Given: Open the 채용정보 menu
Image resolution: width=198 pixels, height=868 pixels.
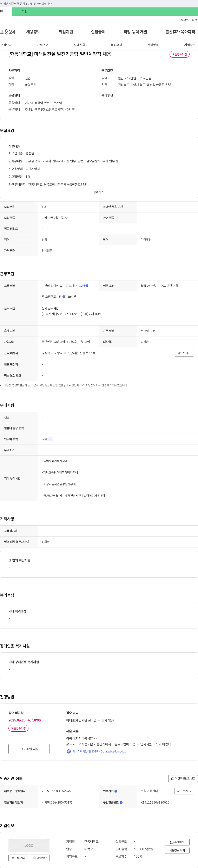Looking at the screenshot, I should [33, 32].
